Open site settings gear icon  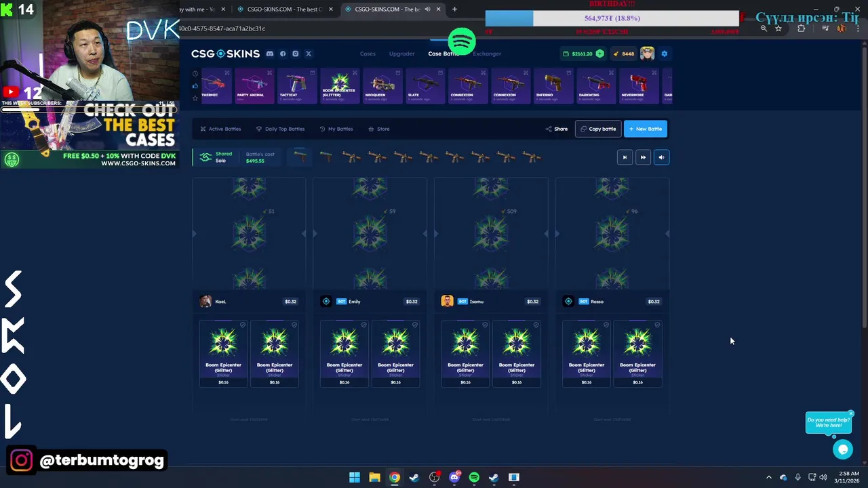(665, 54)
